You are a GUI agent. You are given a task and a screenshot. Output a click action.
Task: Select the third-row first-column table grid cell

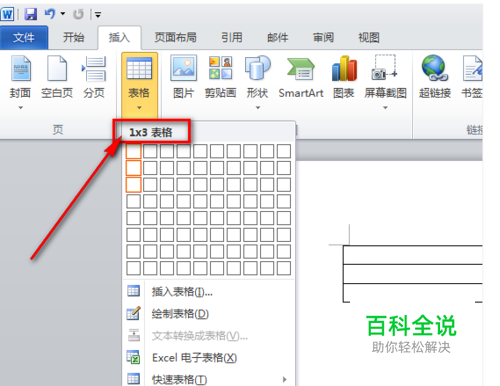tap(133, 185)
